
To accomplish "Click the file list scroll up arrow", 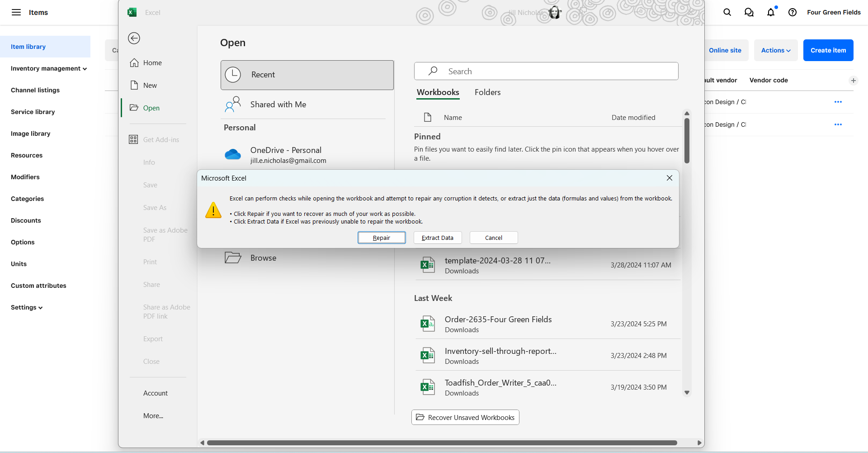I will pyautogui.click(x=687, y=113).
